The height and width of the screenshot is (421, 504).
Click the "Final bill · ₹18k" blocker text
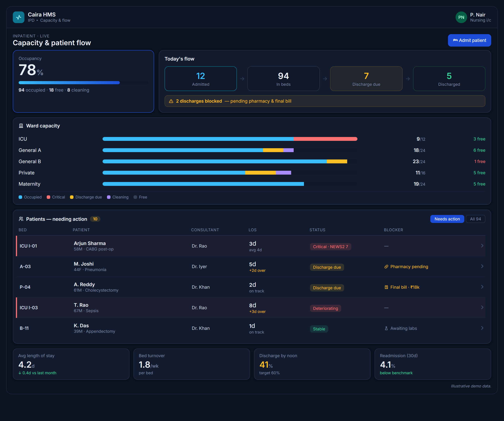405,287
